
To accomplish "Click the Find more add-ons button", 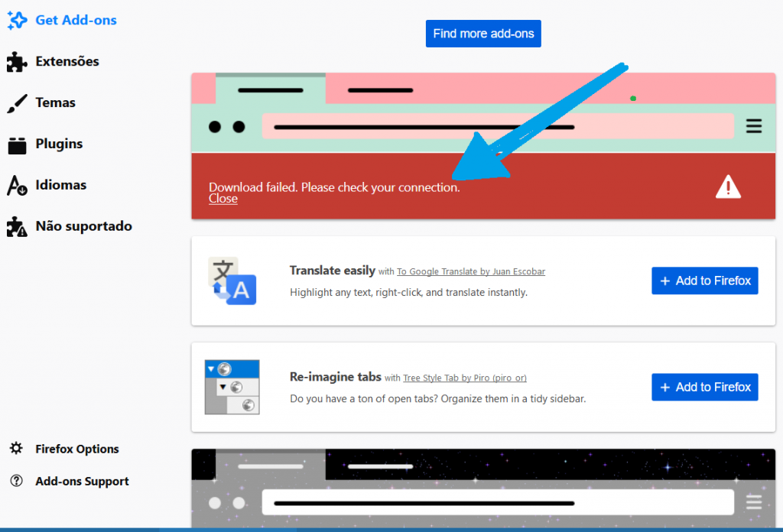I will pos(483,34).
